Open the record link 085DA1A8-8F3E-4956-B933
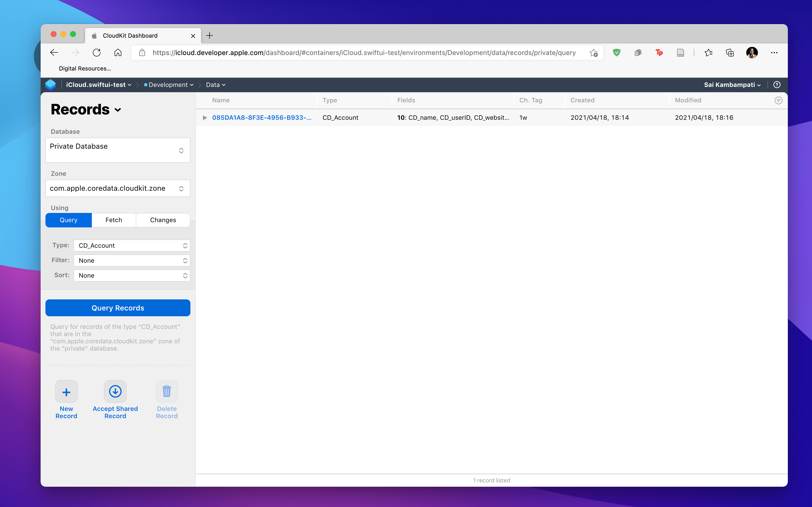 (x=262, y=118)
